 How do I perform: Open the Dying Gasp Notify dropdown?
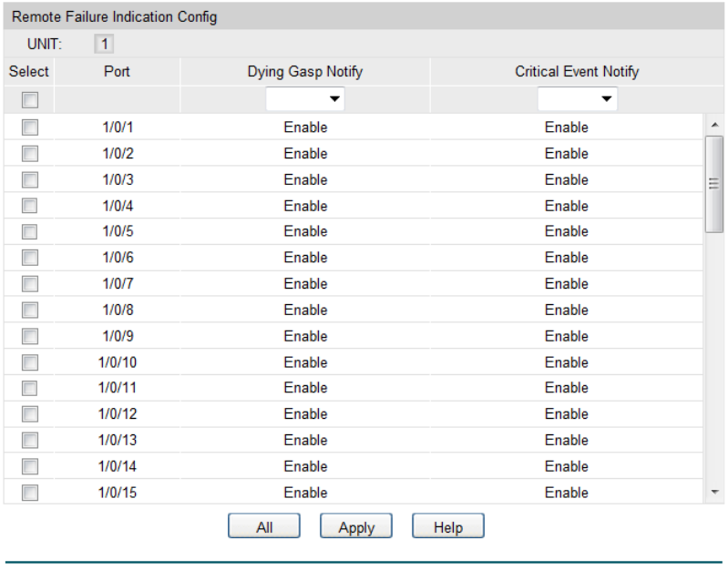[305, 98]
